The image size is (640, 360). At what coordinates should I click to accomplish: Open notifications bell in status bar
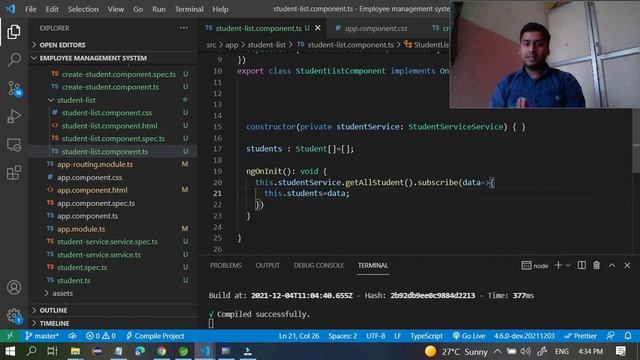(628, 336)
